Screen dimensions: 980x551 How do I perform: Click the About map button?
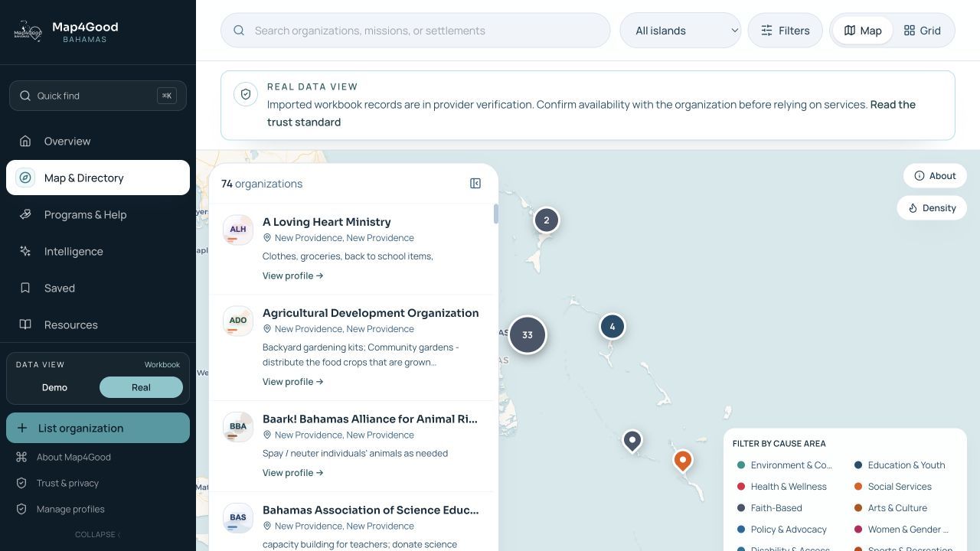935,176
